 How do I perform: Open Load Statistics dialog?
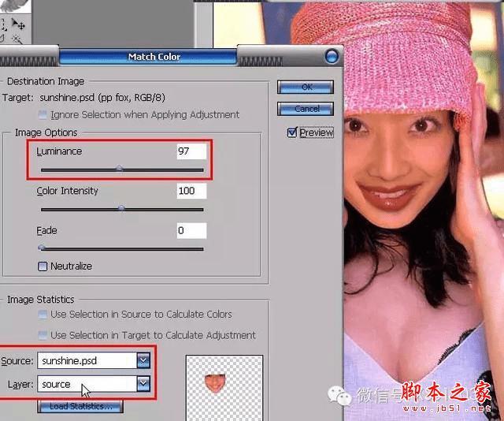pyautogui.click(x=80, y=406)
